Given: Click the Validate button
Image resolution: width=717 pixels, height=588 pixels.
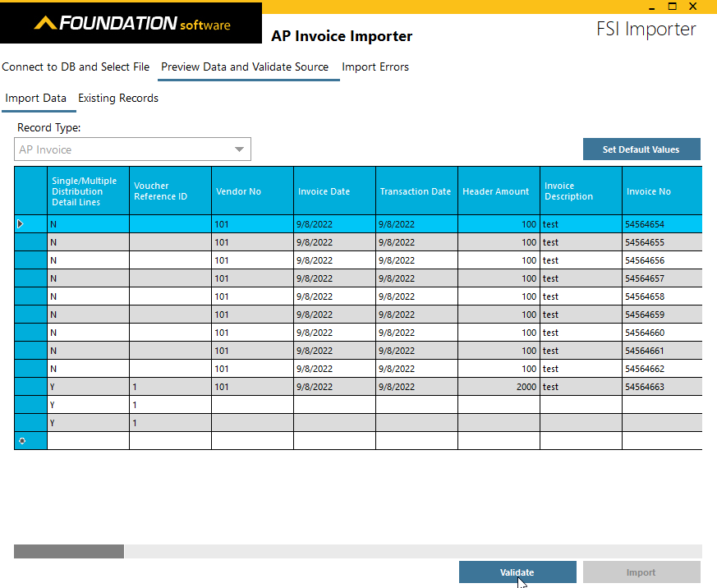Looking at the screenshot, I should (517, 572).
